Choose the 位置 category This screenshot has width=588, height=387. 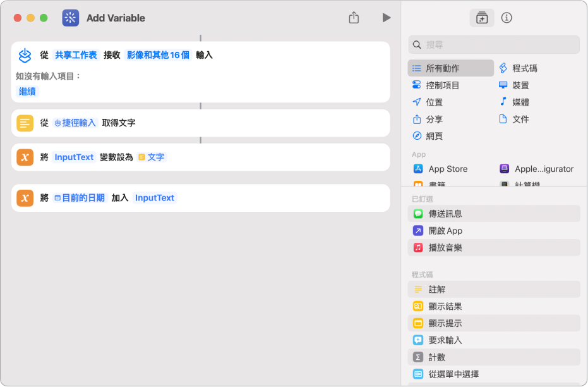(434, 102)
